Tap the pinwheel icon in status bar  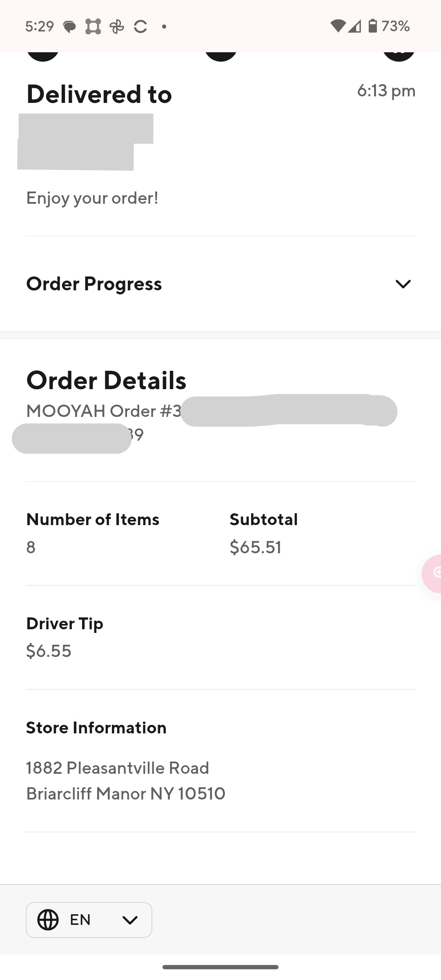tap(117, 27)
